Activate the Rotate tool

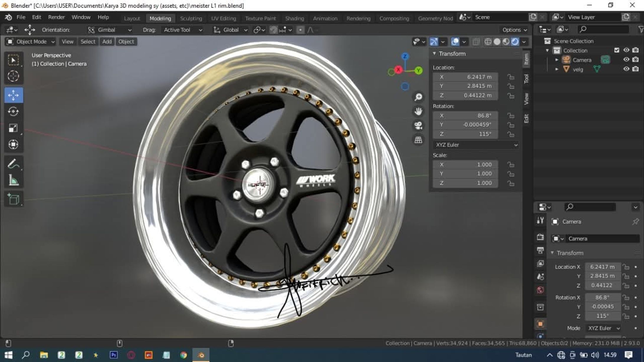pos(13,112)
